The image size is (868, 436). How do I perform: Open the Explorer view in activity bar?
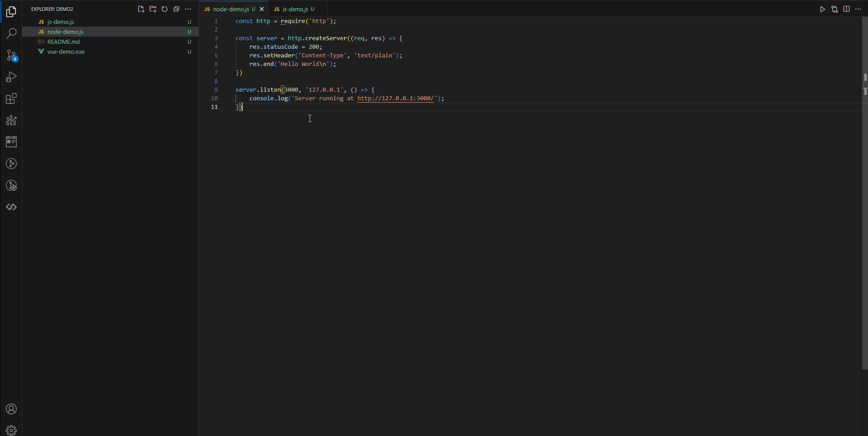click(11, 12)
